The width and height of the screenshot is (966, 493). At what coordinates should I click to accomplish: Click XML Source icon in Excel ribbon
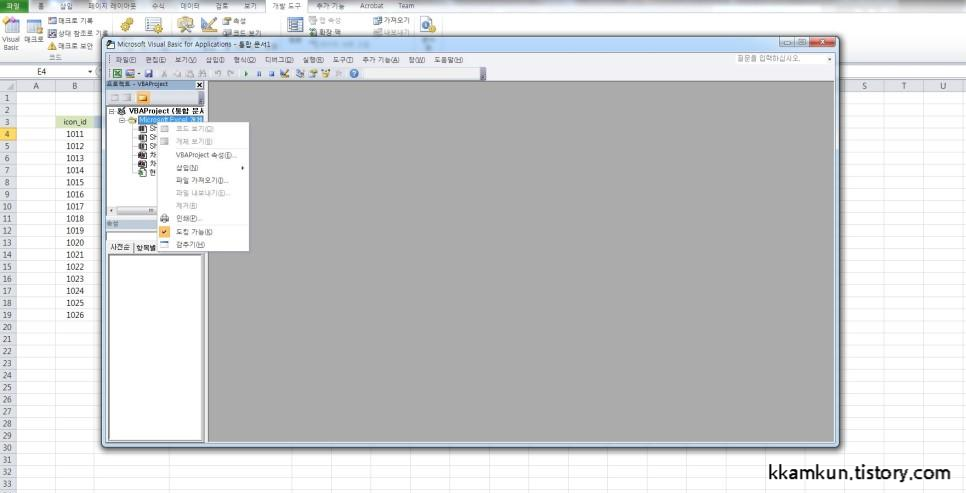pyautogui.click(x=295, y=25)
